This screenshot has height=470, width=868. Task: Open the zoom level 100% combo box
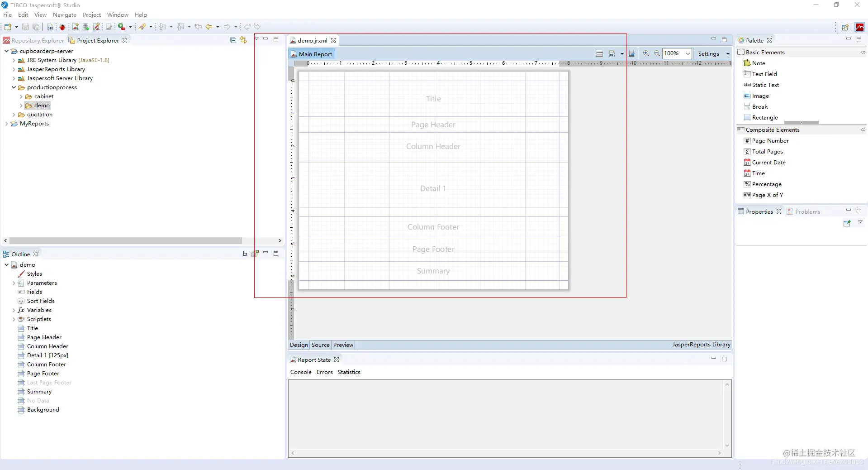(x=677, y=53)
